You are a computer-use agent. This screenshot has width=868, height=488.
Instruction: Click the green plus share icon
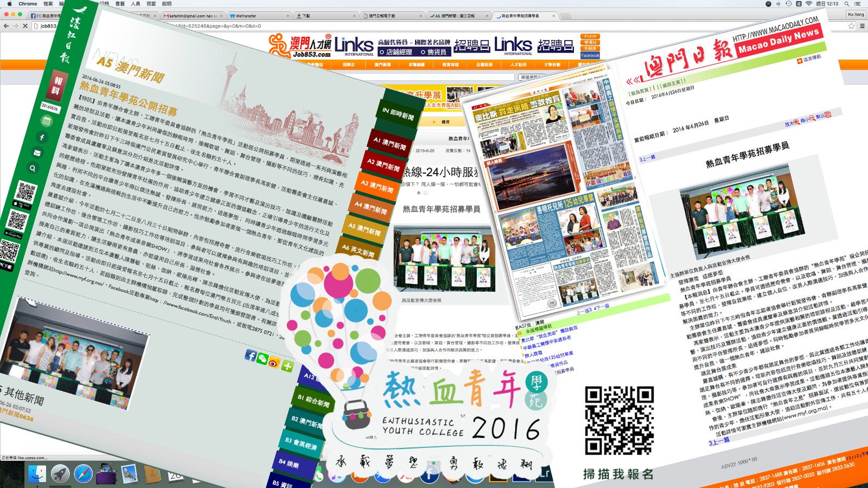(287, 366)
